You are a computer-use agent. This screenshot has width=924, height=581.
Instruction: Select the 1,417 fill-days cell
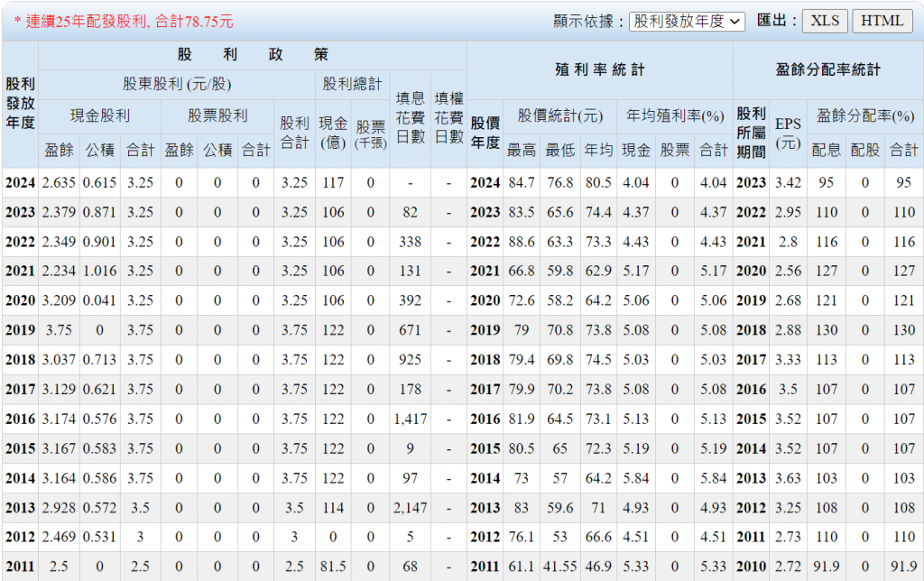(410, 419)
